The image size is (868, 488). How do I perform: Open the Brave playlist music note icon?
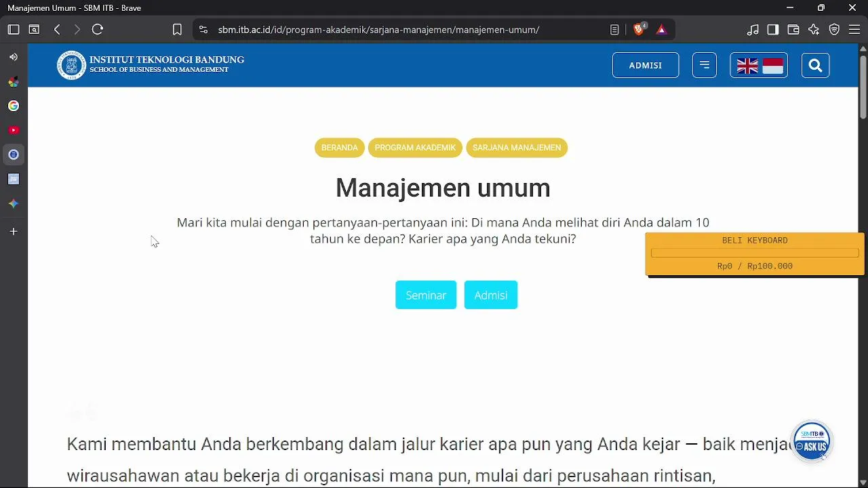[753, 29]
